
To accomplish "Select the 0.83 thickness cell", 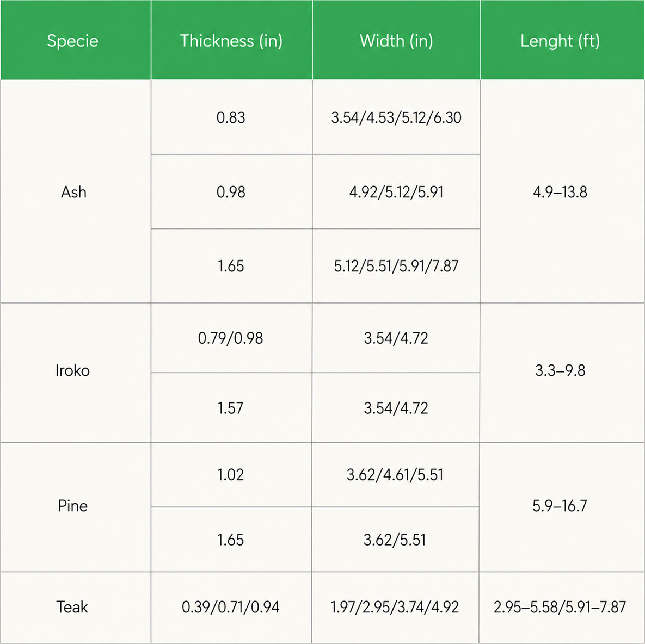I will 231,117.
